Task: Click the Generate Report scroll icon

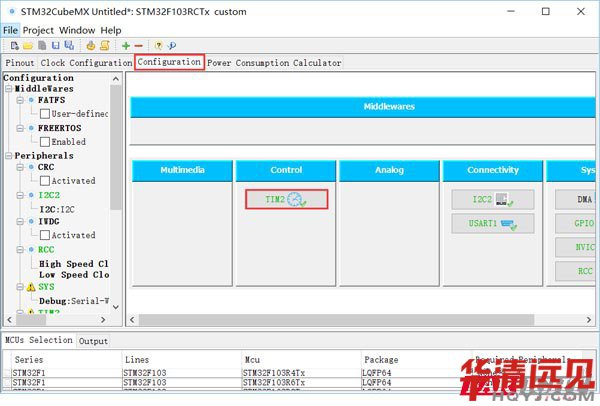Action: click(x=105, y=46)
